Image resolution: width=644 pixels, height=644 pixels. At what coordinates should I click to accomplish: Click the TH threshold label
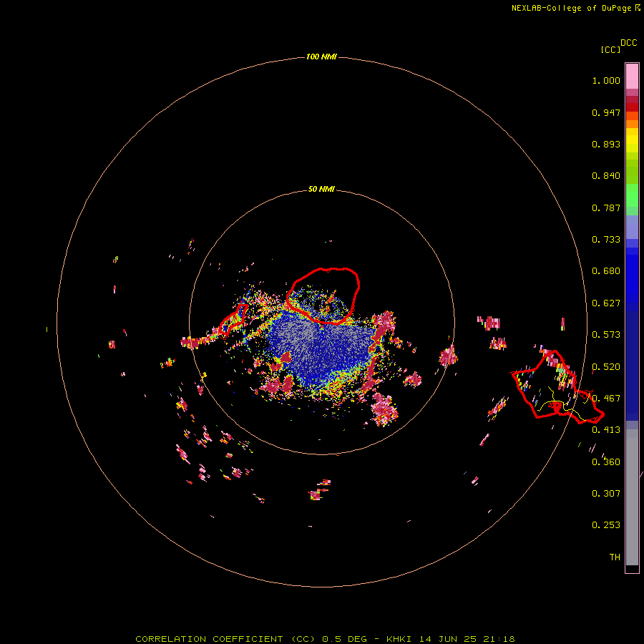pos(615,557)
